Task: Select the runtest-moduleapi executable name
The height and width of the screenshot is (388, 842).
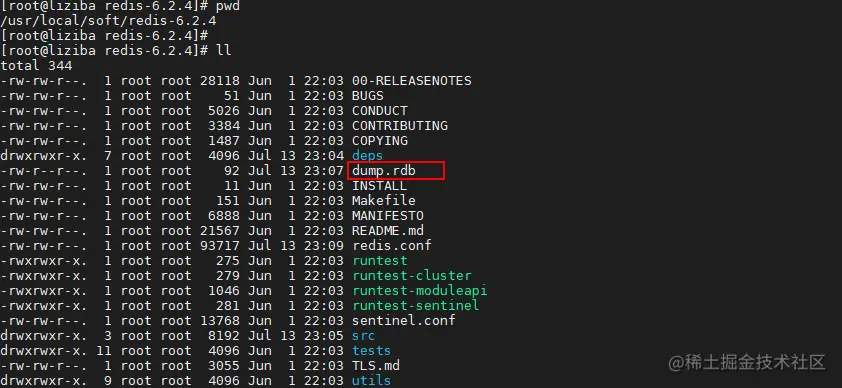Action: point(419,291)
